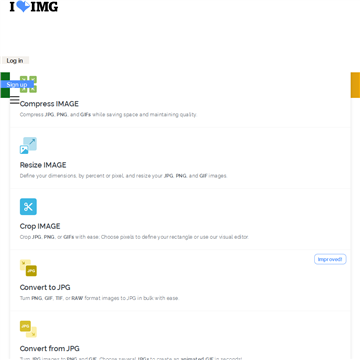This screenshot has height=360, width=360.
Task: Click the 'Turn PNG, GIF, TIF, or RAW' description
Action: [x=99, y=298]
